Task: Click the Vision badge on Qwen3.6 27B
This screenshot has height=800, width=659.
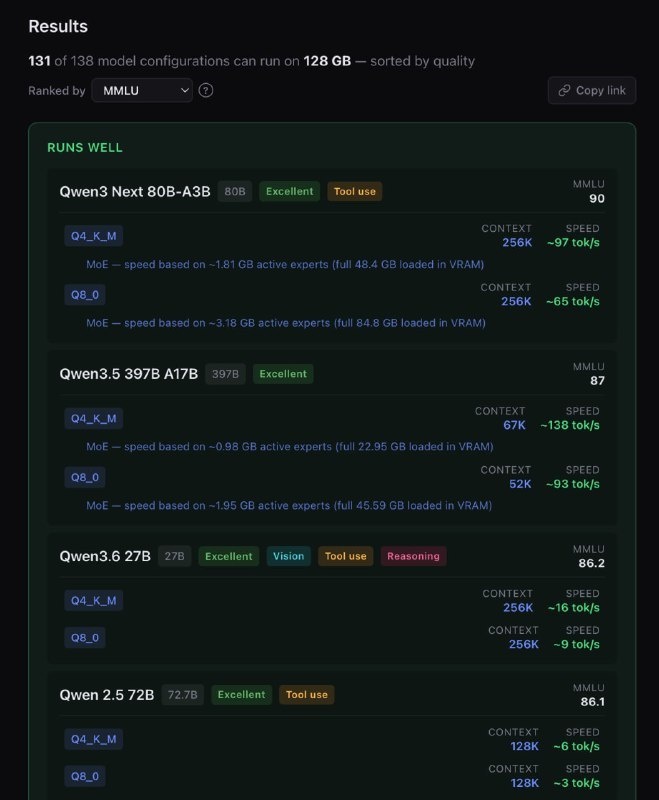Action: (x=288, y=556)
